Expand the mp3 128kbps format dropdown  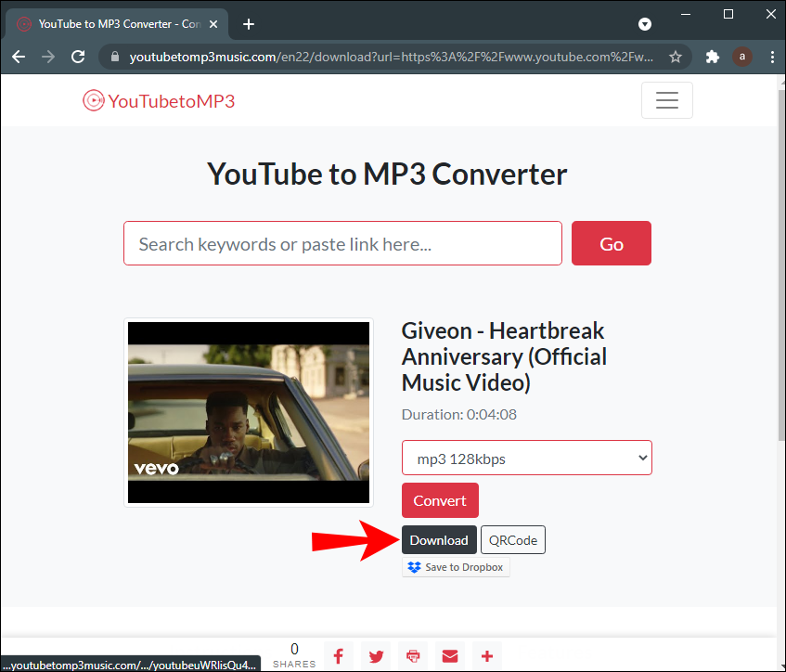pos(526,458)
